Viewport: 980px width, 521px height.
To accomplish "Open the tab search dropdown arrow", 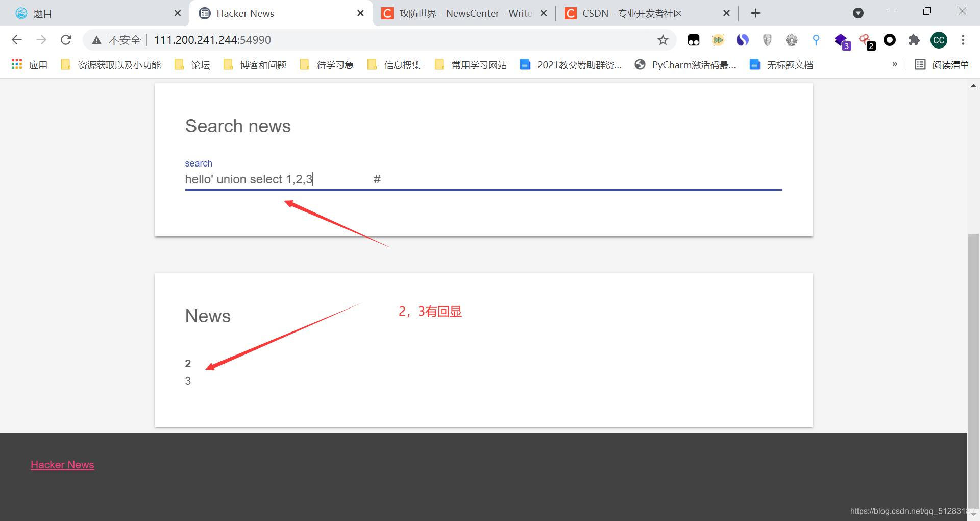I will point(858,13).
